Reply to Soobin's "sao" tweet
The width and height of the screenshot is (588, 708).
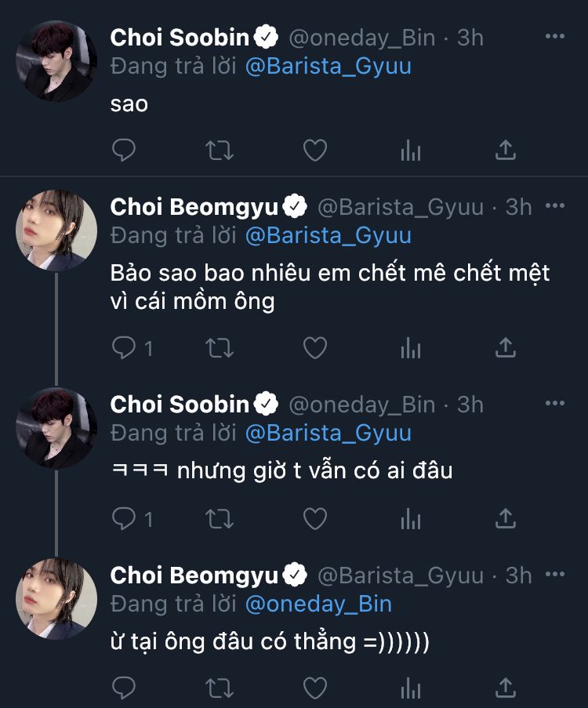coord(124,150)
